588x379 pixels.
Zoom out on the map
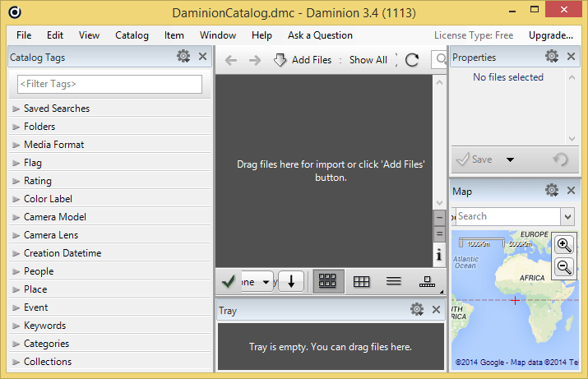pyautogui.click(x=564, y=267)
